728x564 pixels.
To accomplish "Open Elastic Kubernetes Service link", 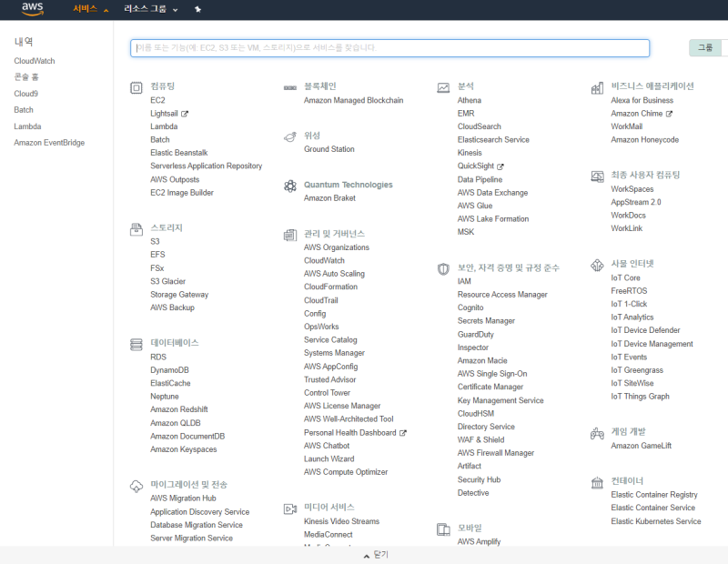I will (x=655, y=521).
